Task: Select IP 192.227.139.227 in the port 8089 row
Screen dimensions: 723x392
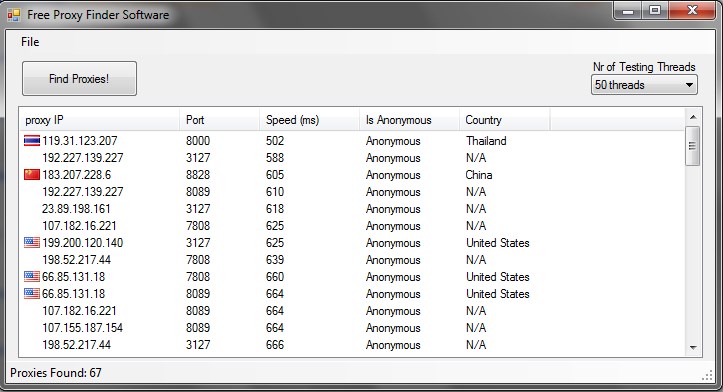Action: point(83,192)
